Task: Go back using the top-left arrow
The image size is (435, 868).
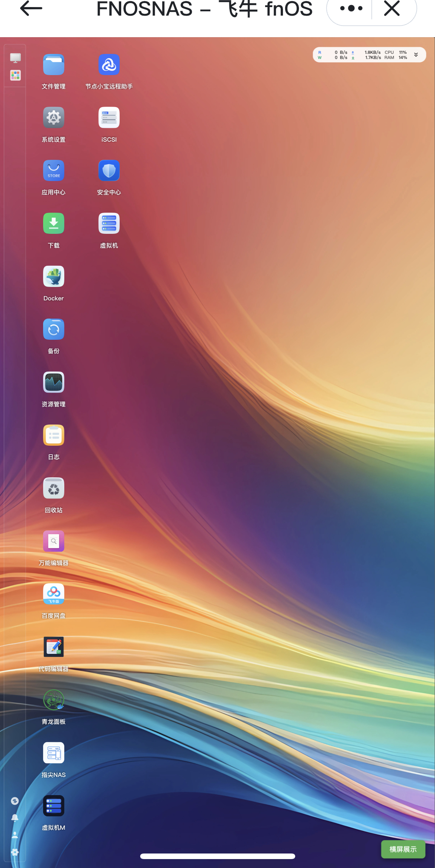Action: click(x=31, y=8)
